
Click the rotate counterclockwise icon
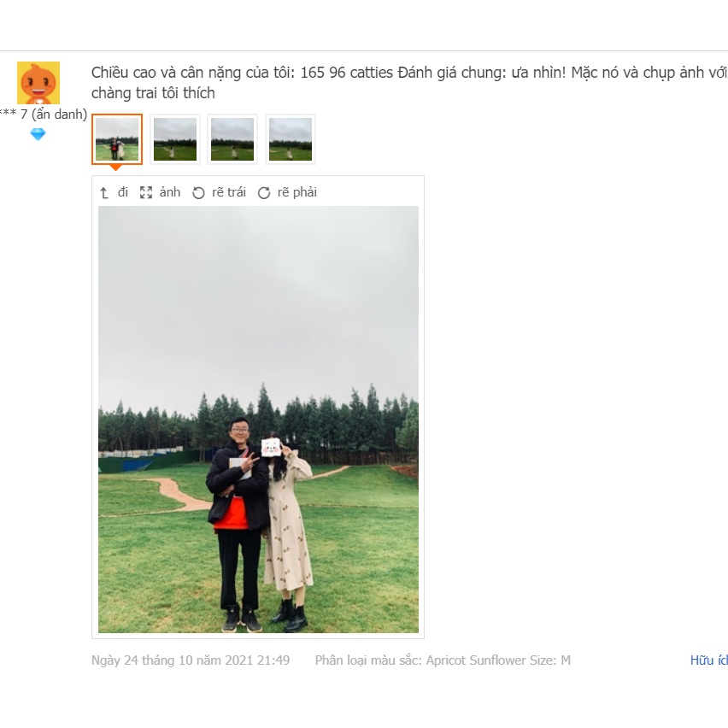pos(199,192)
